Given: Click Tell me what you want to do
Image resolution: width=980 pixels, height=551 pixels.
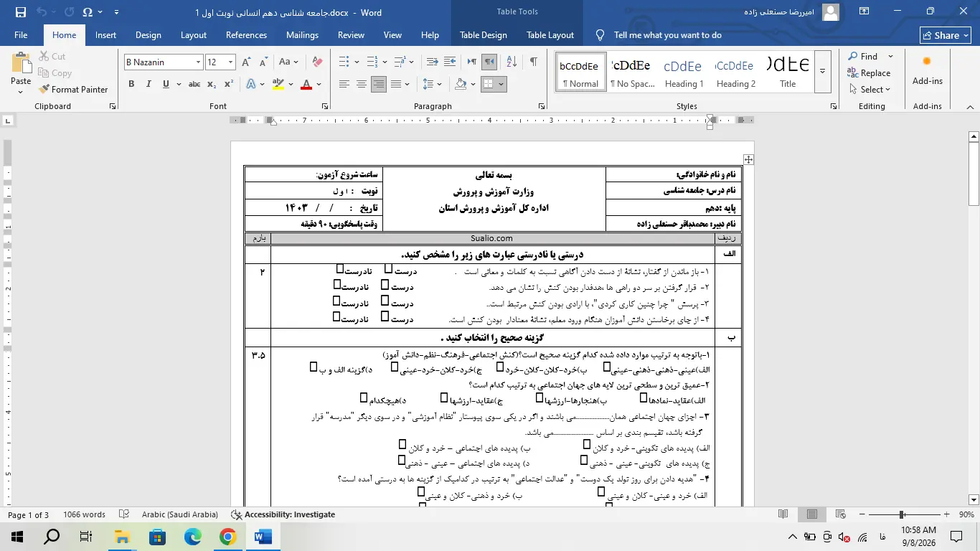Looking at the screenshot, I should [x=667, y=35].
